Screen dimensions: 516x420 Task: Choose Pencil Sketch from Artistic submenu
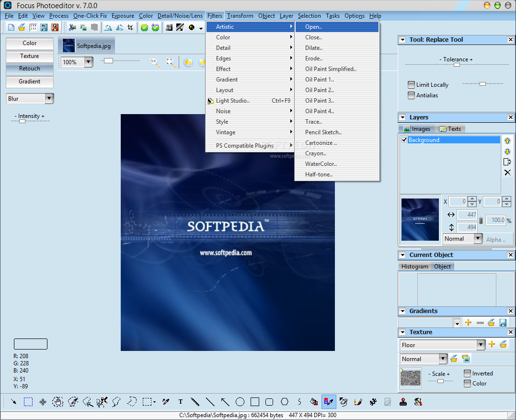coord(337,132)
